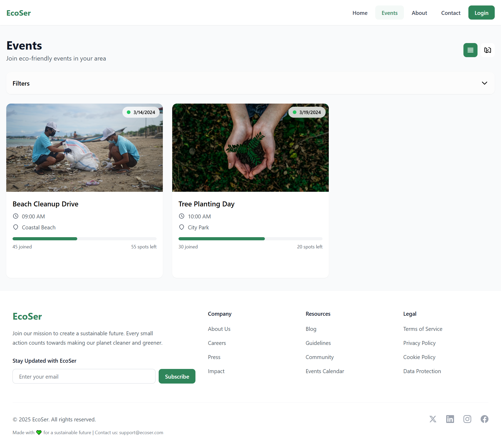Click clock icon on Beach Cleanup Drive
Image resolution: width=501 pixels, height=448 pixels.
16,216
